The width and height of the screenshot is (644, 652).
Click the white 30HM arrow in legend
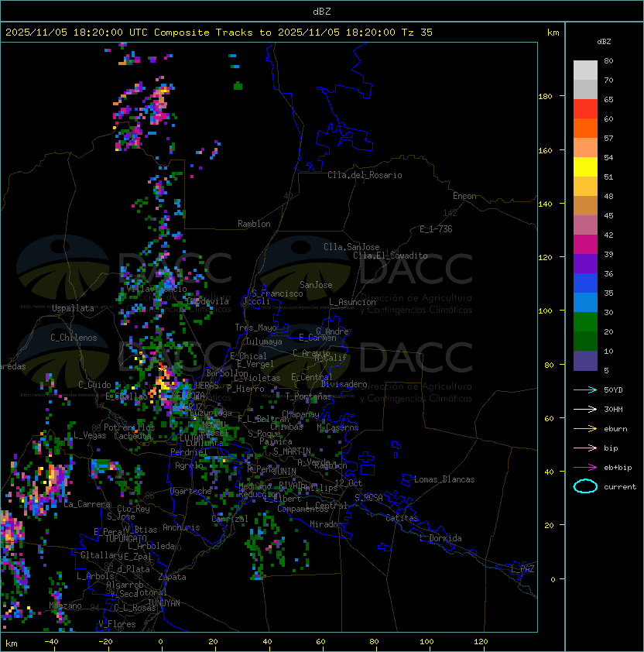click(x=585, y=410)
